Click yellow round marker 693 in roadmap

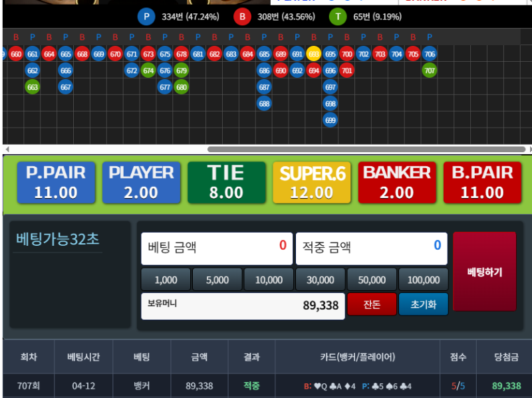(x=314, y=54)
